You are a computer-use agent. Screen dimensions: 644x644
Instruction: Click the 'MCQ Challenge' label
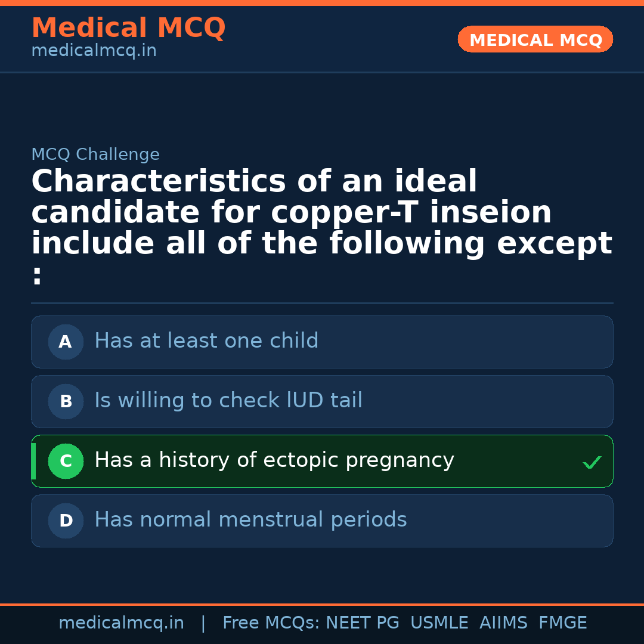[95, 155]
